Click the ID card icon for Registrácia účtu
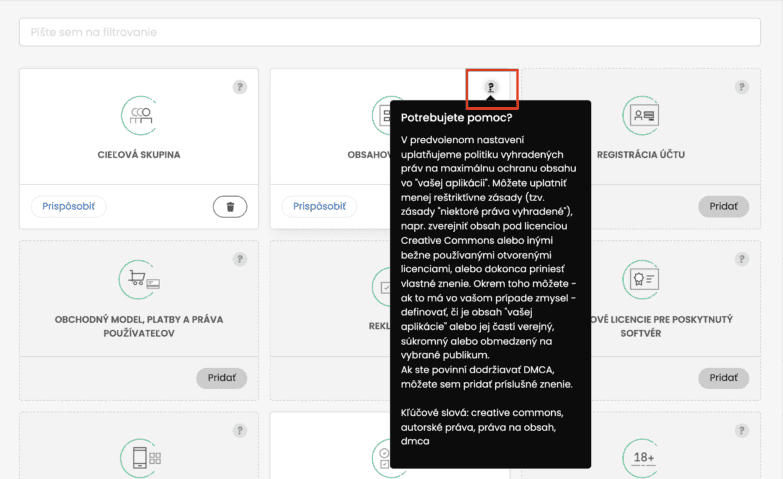The height and width of the screenshot is (479, 783). pyautogui.click(x=641, y=115)
